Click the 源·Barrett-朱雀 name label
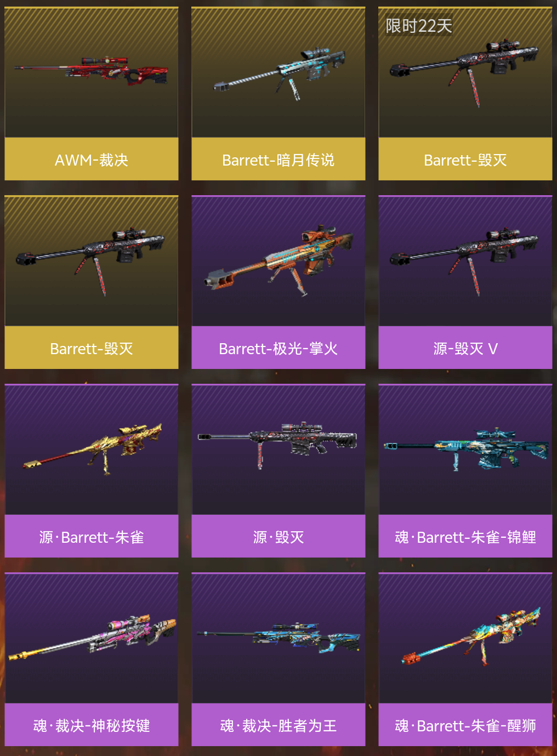This screenshot has height=756, width=557. (x=92, y=537)
